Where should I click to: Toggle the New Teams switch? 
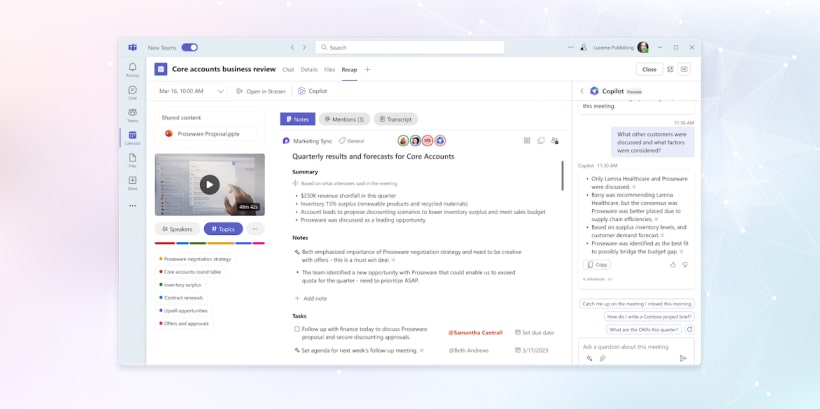[x=189, y=48]
